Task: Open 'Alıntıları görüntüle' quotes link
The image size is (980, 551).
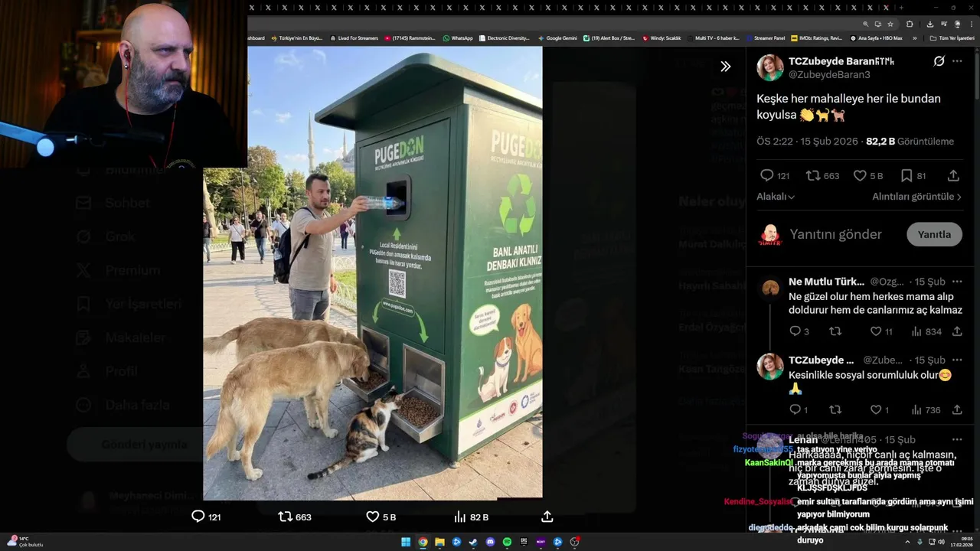Action: coord(917,197)
